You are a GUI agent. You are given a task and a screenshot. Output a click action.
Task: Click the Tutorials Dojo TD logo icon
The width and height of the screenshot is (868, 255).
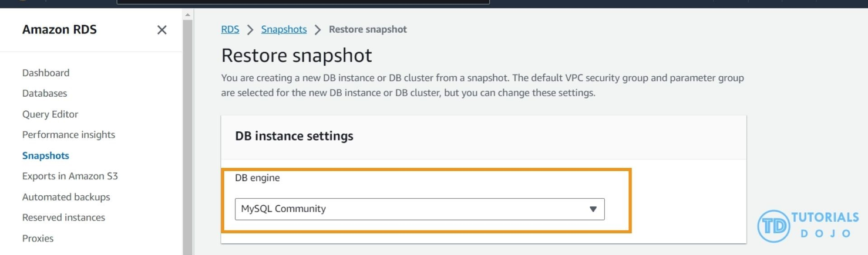773,226
